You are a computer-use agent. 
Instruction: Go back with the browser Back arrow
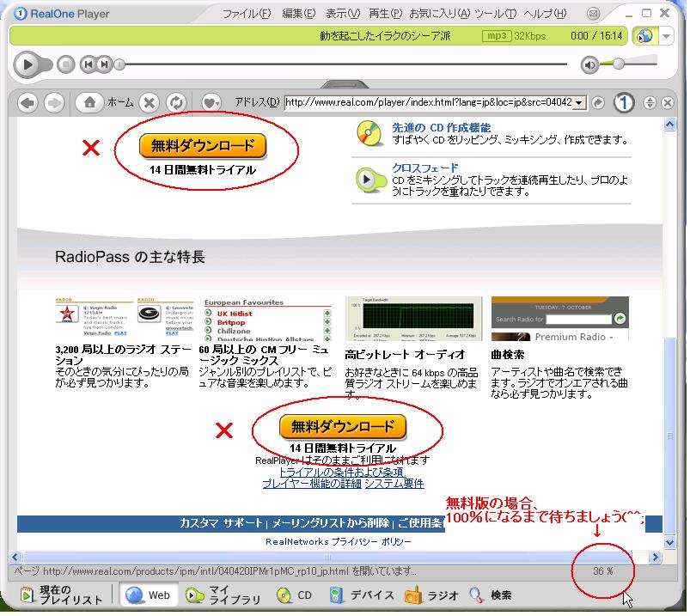[x=27, y=103]
